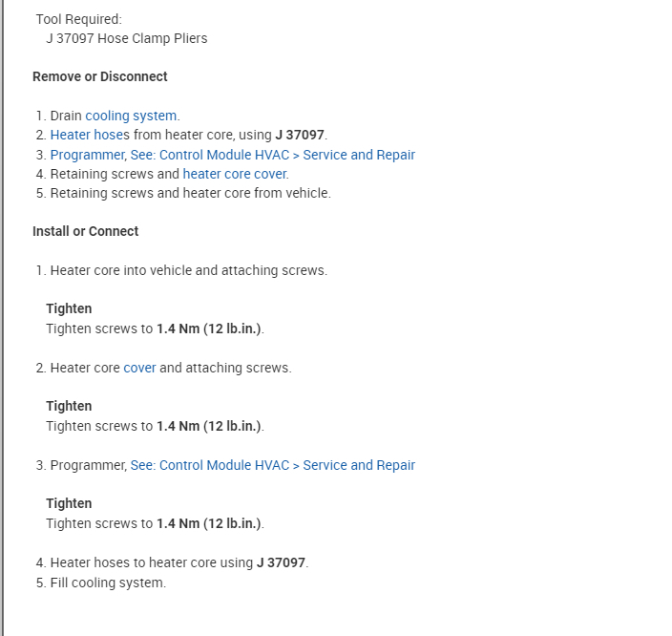This screenshot has height=636, width=672.
Task: Open the cooling system link in Drain step
Action: [131, 116]
